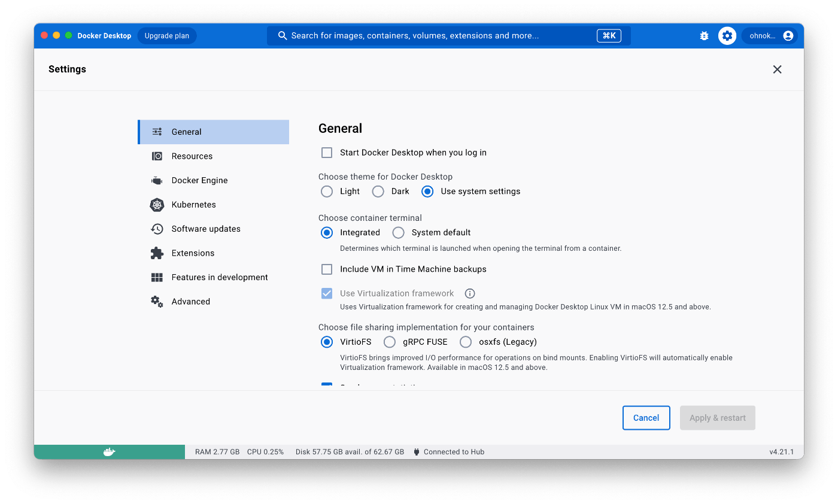The height and width of the screenshot is (504, 838).
Task: Close the Settings panel with X
Action: [x=777, y=69]
